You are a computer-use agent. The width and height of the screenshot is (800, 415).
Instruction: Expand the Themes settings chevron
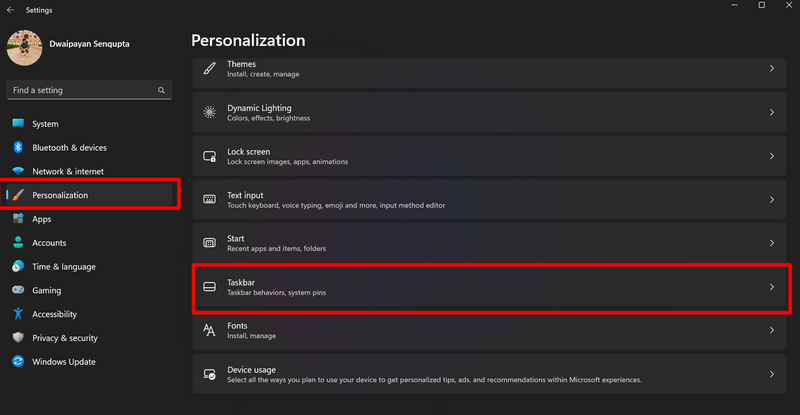pyautogui.click(x=771, y=69)
